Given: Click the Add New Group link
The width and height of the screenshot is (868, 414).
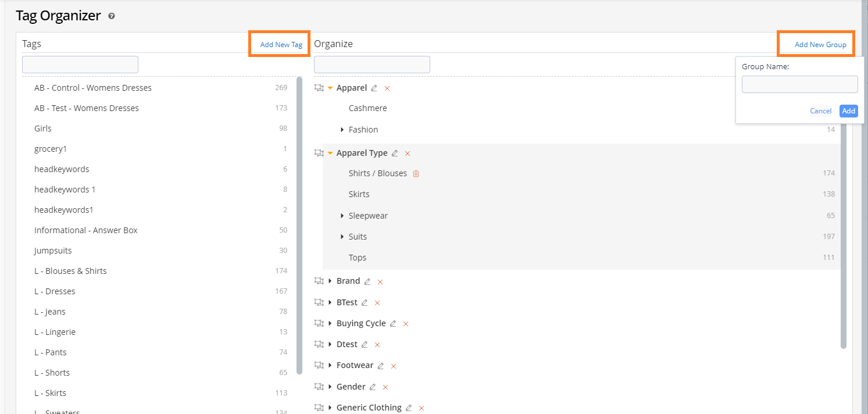Looking at the screenshot, I should tap(820, 45).
